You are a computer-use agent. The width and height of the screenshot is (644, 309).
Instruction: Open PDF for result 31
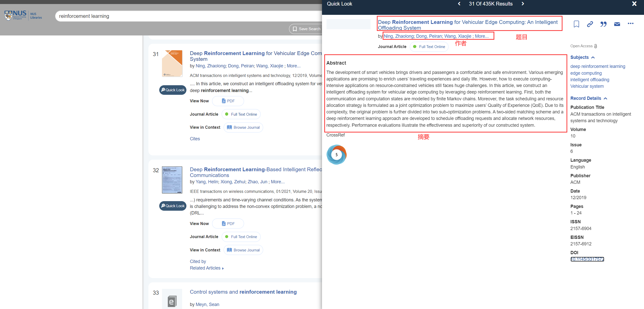coord(228,101)
